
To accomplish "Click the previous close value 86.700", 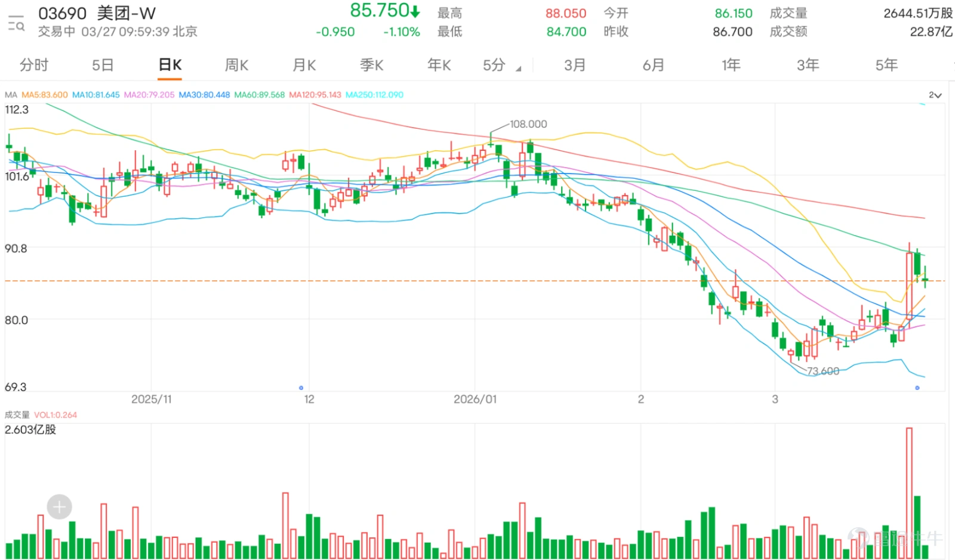I will [x=732, y=32].
